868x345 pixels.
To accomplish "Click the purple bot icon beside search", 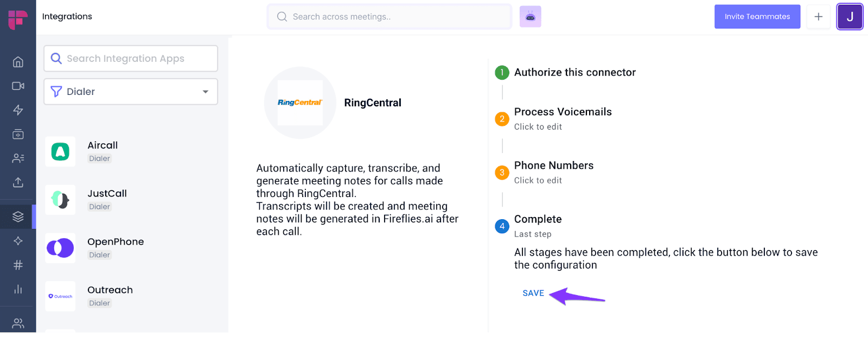I will 530,17.
